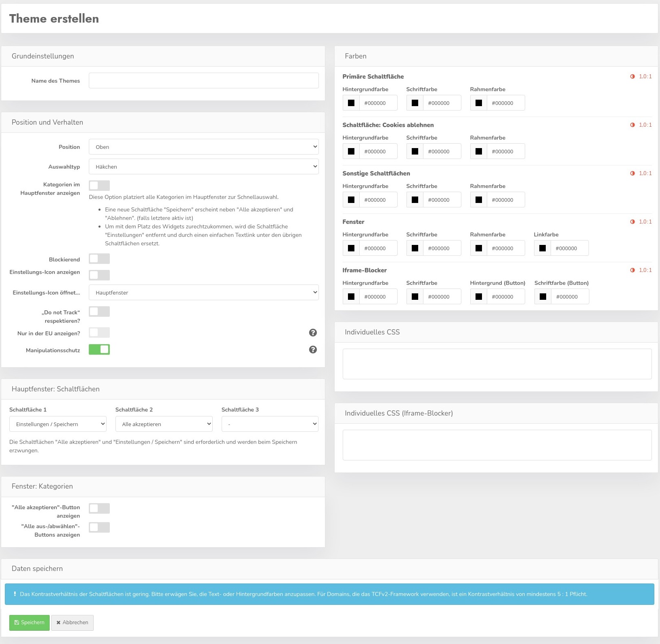Enable Kategorien im Hauptfenster anzeigen toggle
660x644 pixels.
(99, 185)
